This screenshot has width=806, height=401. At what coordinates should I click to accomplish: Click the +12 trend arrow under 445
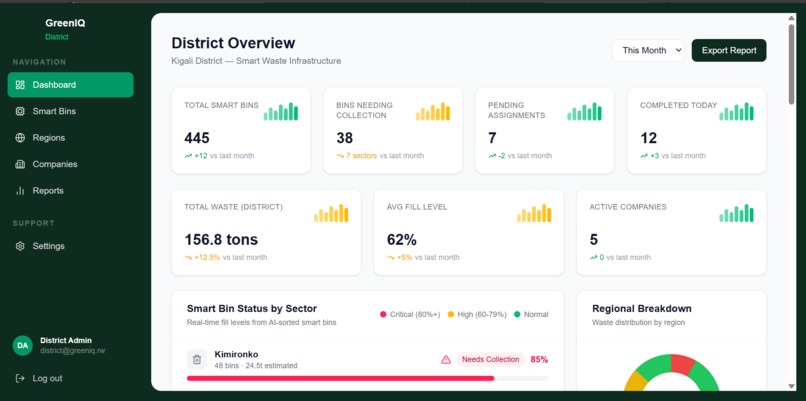click(x=188, y=156)
